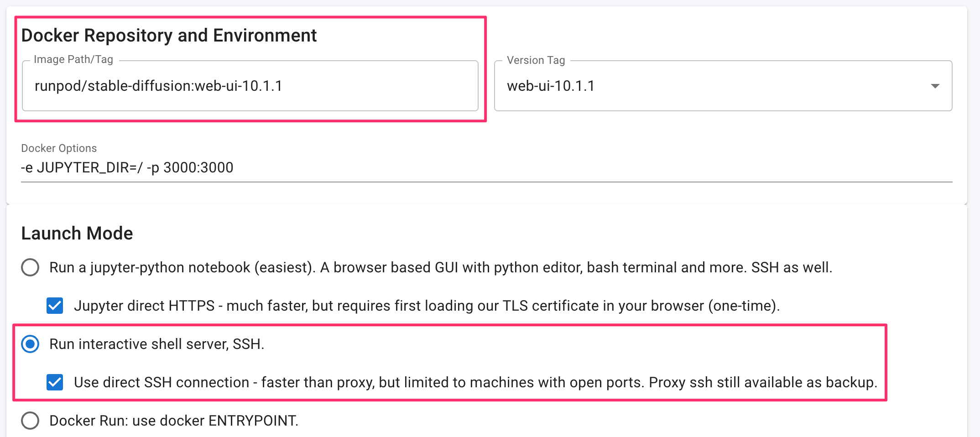The height and width of the screenshot is (437, 980).
Task: Uncheck the Use direct SSH connection checkbox
Action: click(55, 382)
